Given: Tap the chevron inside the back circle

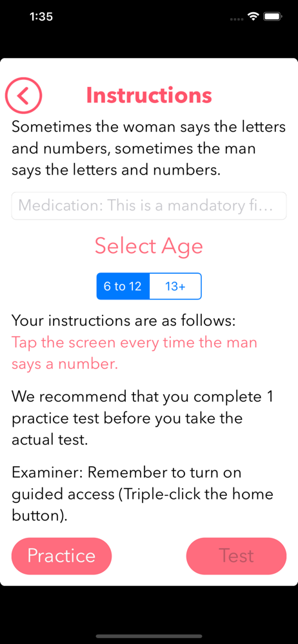Looking at the screenshot, I should tap(23, 96).
